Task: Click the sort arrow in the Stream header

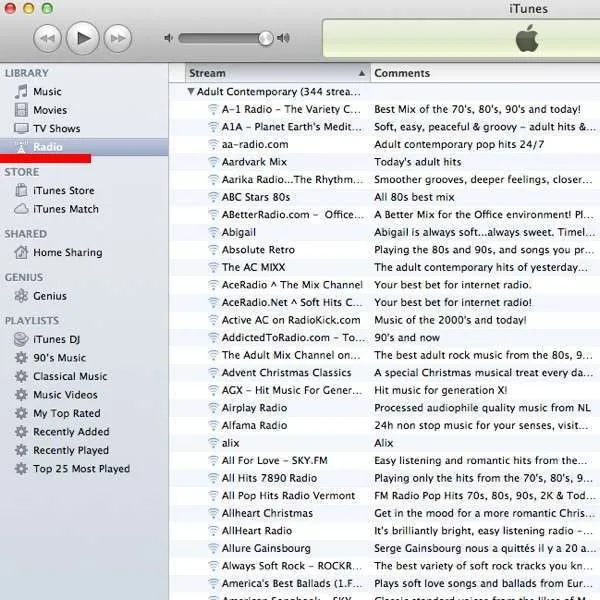Action: 362,73
